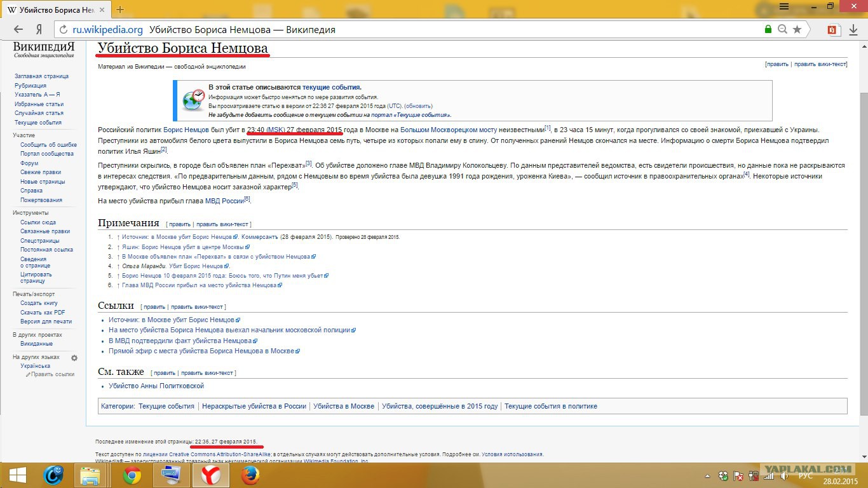Image resolution: width=868 pixels, height=488 pixels.
Task: Open МВД России link in text
Action: click(x=224, y=201)
